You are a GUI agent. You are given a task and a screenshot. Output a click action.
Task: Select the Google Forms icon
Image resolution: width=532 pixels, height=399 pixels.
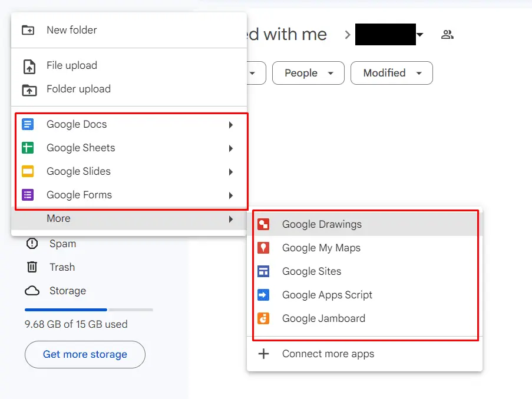(x=28, y=195)
